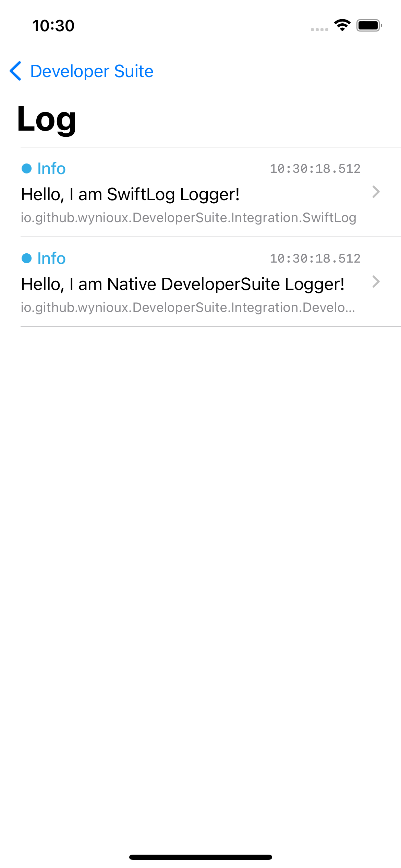Click Info label on Native DeveloperSuite row
Image resolution: width=401 pixels, height=868 pixels.
(51, 258)
